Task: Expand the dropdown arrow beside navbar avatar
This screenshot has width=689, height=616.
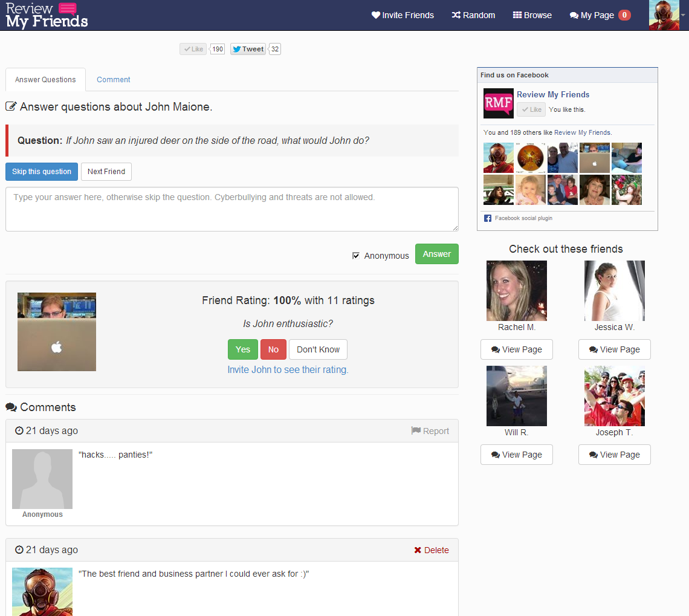Action: pos(683,15)
